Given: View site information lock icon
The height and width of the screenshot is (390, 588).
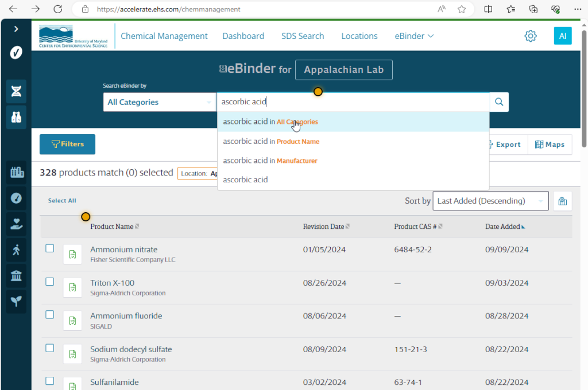Looking at the screenshot, I should click(85, 9).
